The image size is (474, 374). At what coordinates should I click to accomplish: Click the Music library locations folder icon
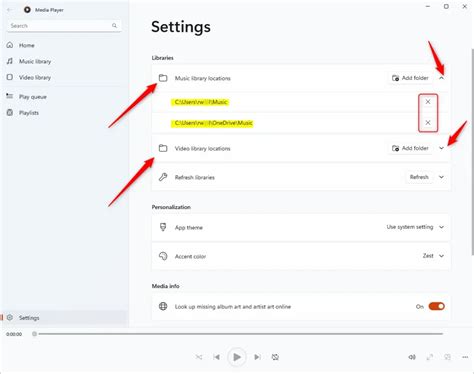tap(163, 78)
